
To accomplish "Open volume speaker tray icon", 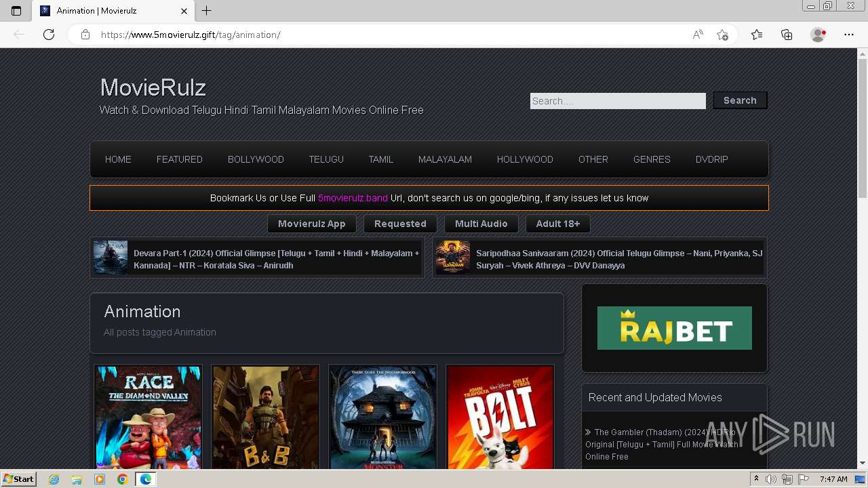I will coord(771,479).
